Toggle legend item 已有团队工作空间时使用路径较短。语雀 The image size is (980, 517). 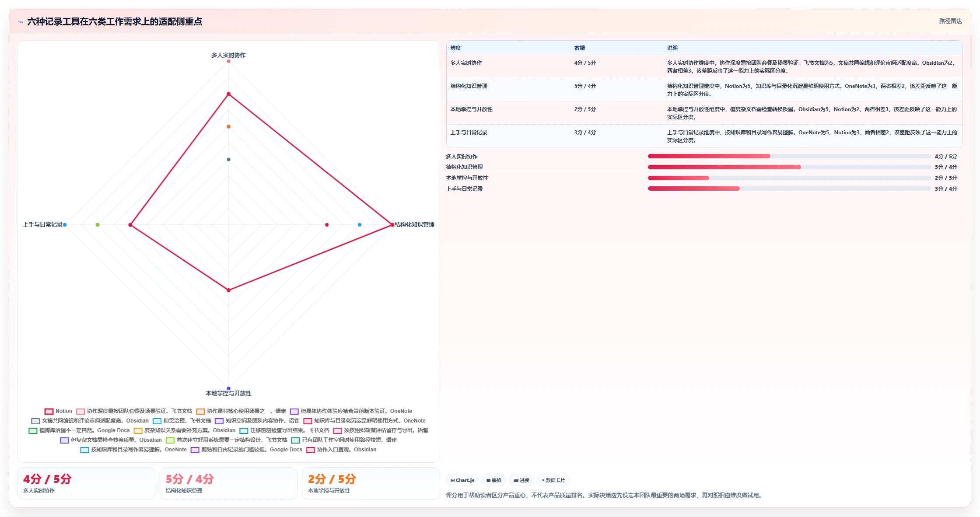point(344,440)
